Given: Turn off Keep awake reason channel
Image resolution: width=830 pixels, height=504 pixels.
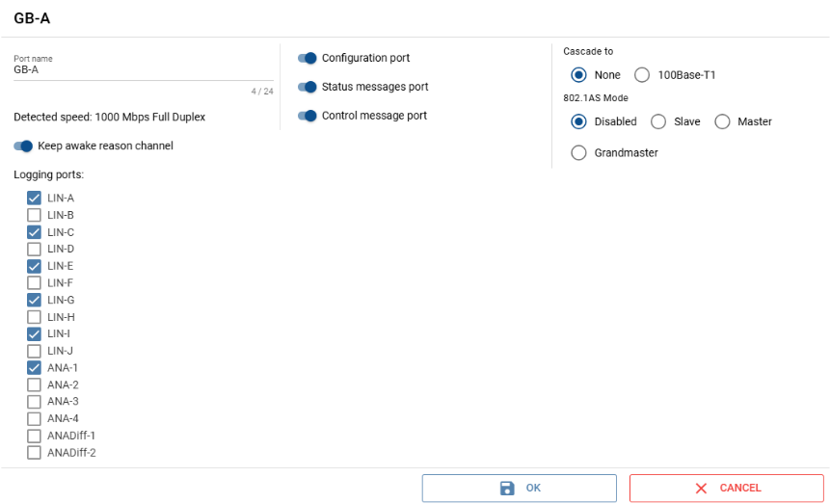Looking at the screenshot, I should (x=23, y=146).
